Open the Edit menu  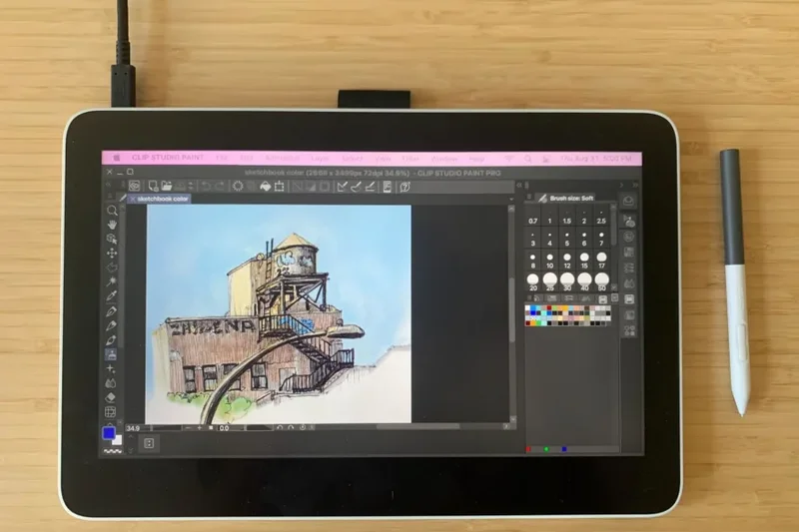246,158
